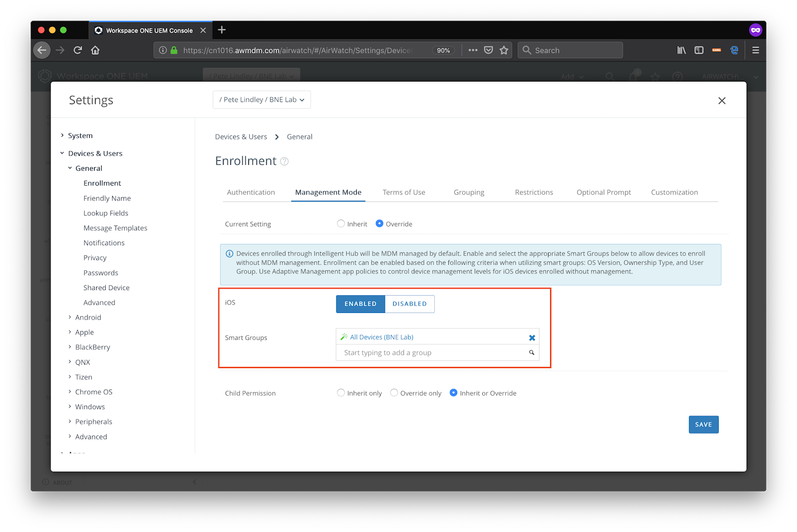797x532 pixels.
Task: Bookmark this page with the star icon
Action: (504, 50)
